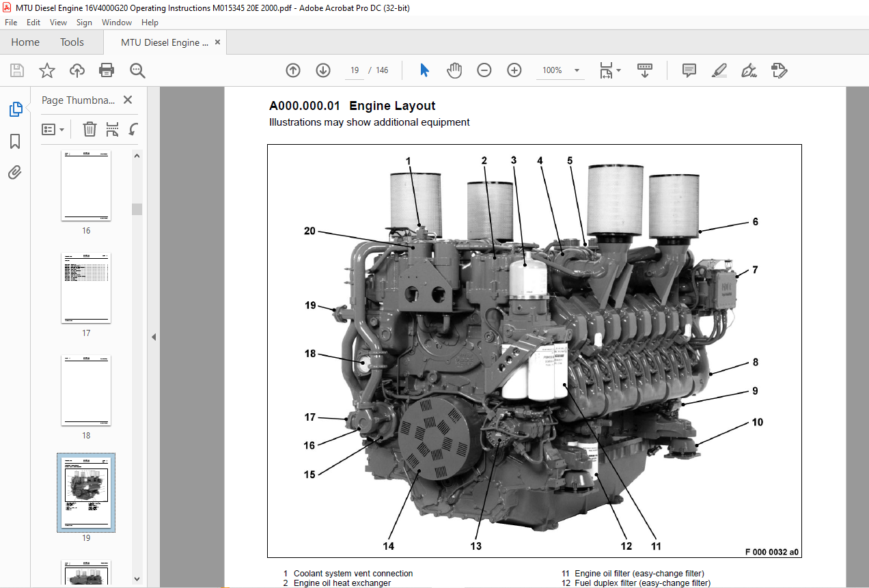Open the Attachments paperclip sidebar icon
This screenshot has height=588, width=869.
(15, 172)
